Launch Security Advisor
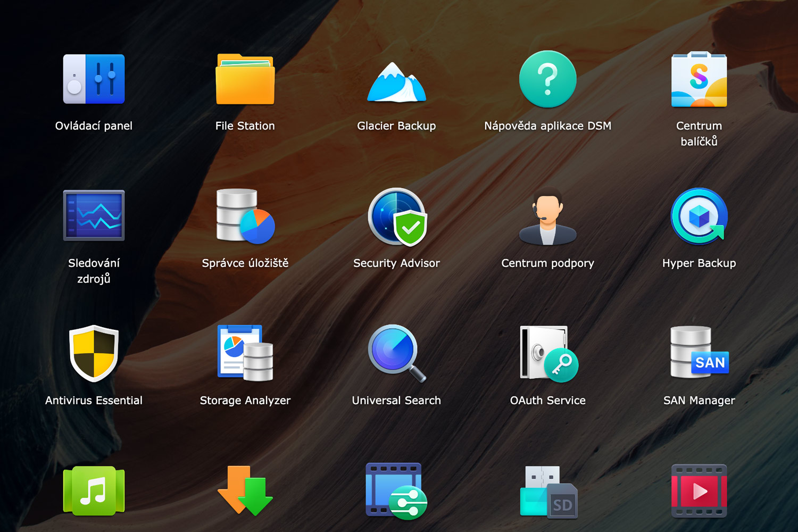The width and height of the screenshot is (798, 532). (396, 217)
